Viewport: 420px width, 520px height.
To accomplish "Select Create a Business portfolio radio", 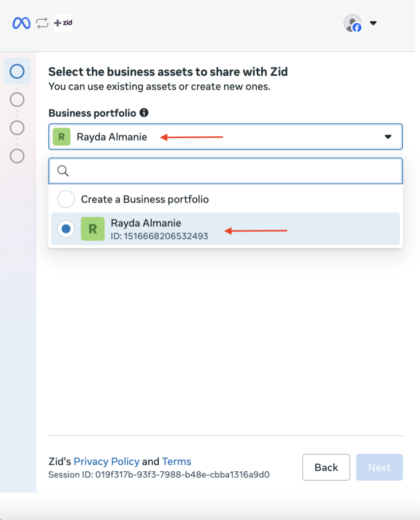I will coord(66,199).
